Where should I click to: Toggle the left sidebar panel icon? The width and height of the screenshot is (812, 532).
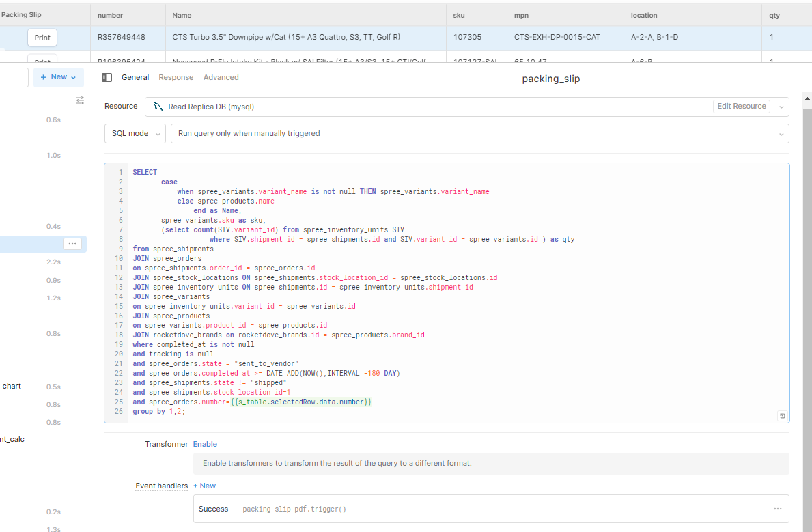107,78
